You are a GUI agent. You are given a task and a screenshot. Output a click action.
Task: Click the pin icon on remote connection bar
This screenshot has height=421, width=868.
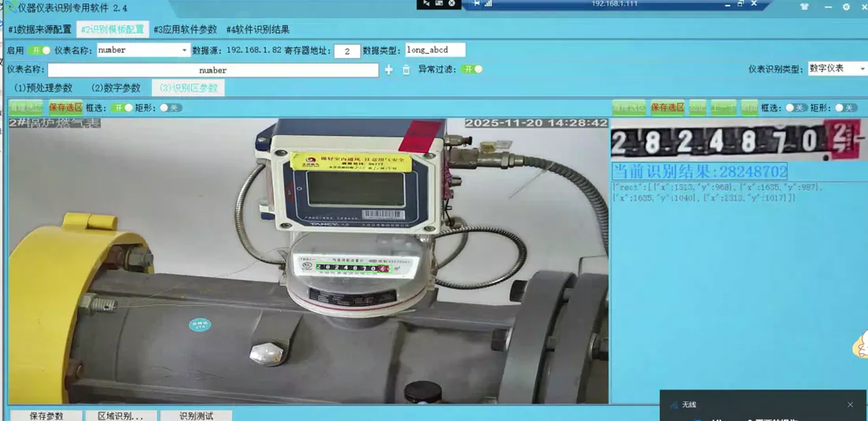[477, 3]
